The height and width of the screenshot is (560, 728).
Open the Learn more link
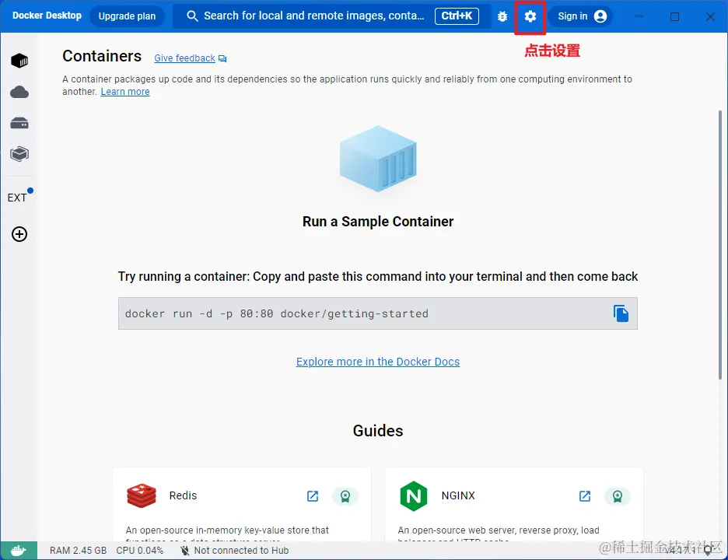[125, 92]
